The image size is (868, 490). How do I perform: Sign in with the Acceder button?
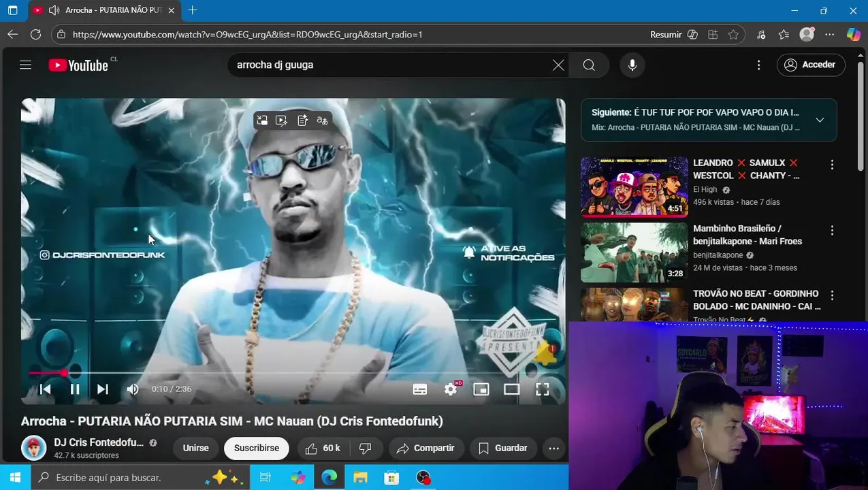tap(811, 65)
